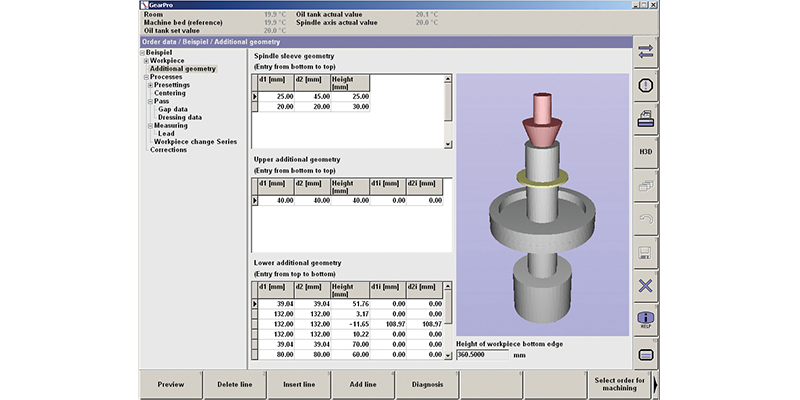The image size is (800, 400).
Task: Open Workpiece change Series entry
Action: tap(195, 142)
